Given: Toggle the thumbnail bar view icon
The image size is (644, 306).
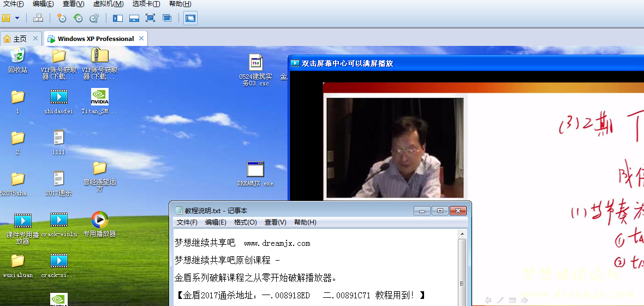Looking at the screenshot, I should point(134,18).
